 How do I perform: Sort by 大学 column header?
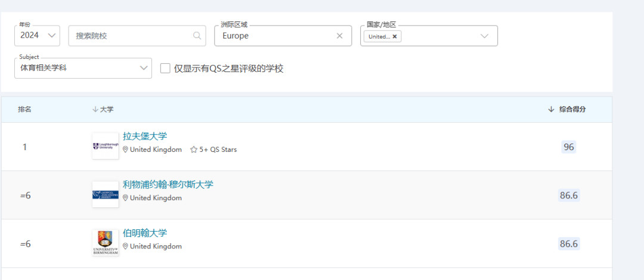103,109
